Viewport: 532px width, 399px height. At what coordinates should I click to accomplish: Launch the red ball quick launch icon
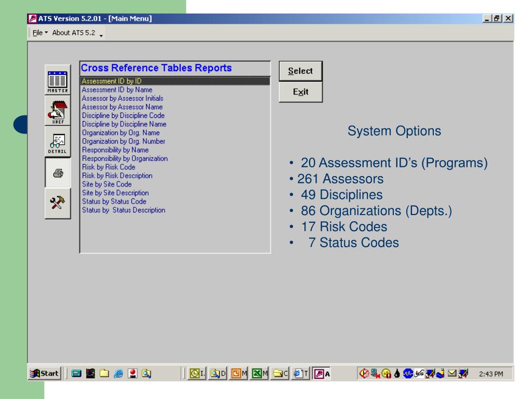coord(132,374)
